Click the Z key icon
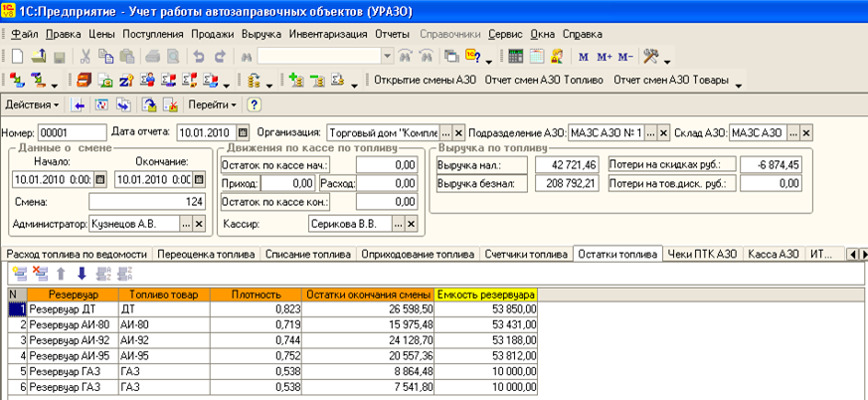The width and height of the screenshot is (868, 400). [126, 81]
